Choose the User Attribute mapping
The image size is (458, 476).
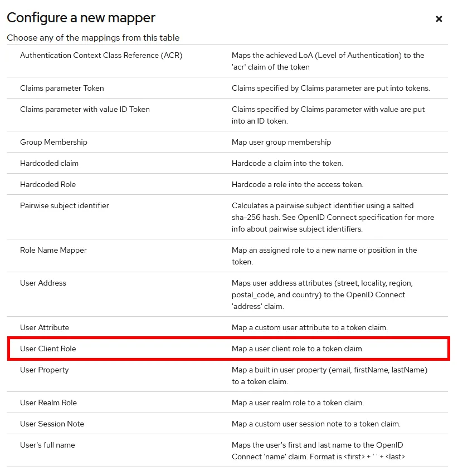[45, 327]
